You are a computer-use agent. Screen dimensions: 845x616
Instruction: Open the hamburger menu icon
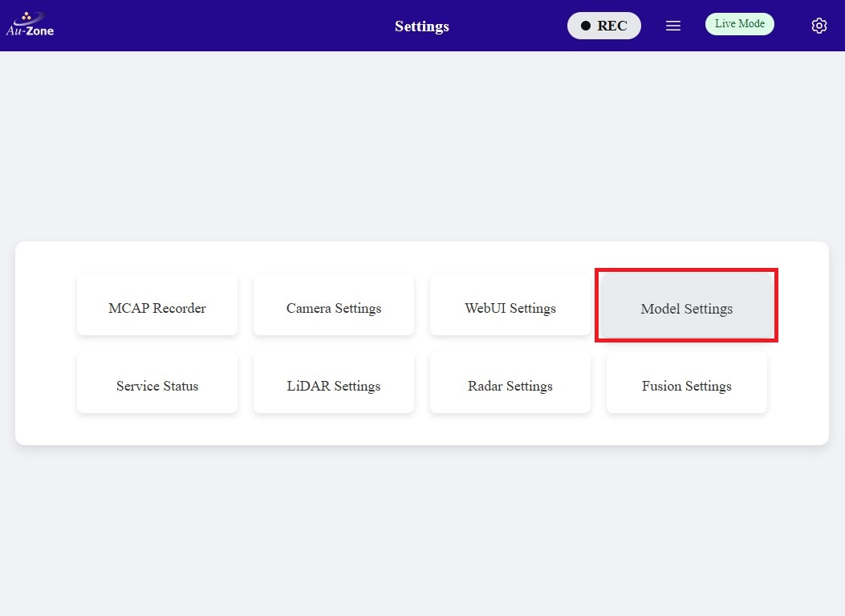(x=673, y=26)
